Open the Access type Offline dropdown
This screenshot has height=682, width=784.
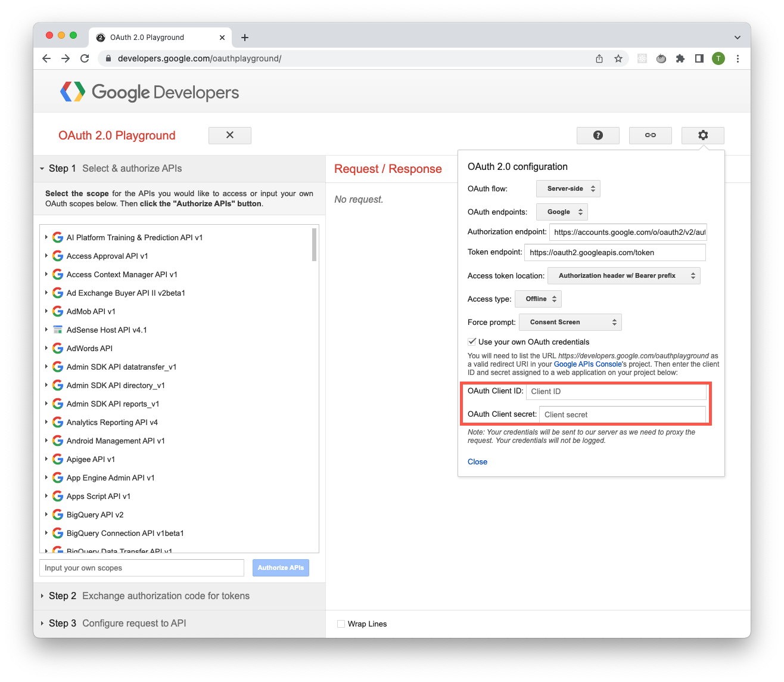click(x=538, y=299)
